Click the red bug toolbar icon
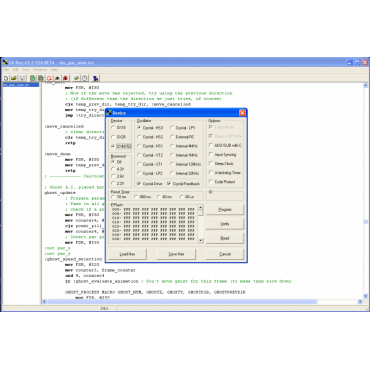This screenshot has width=370, height=370. point(65,78)
